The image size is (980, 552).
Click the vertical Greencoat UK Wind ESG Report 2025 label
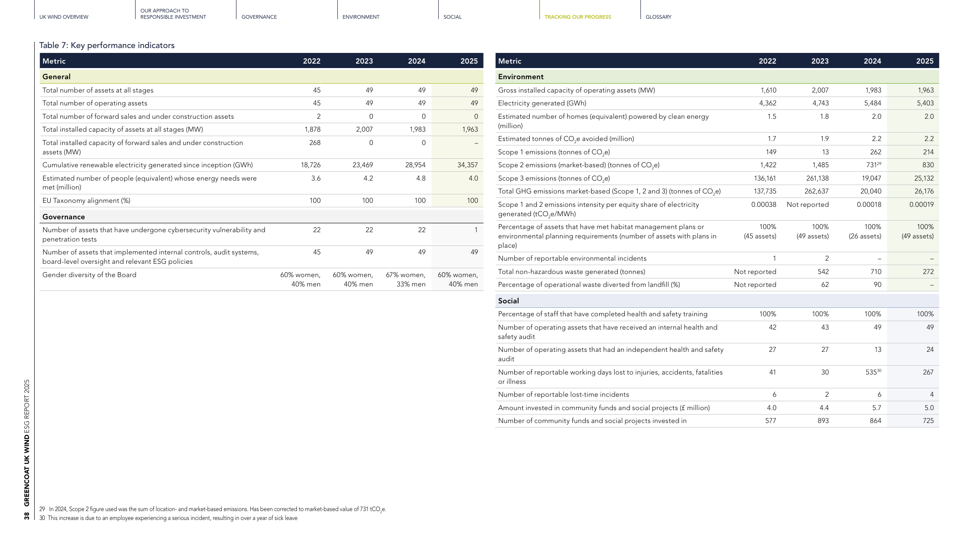click(x=27, y=443)
